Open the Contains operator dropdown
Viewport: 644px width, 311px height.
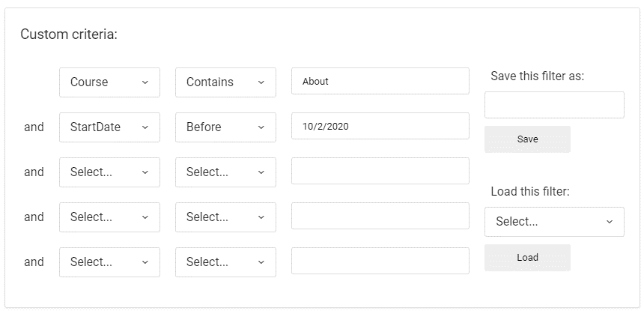click(225, 82)
